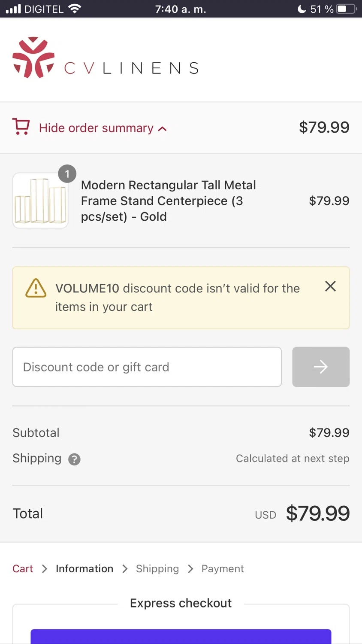This screenshot has height=644, width=362.
Task: Focus the Discount code or gift card field
Action: (x=147, y=367)
